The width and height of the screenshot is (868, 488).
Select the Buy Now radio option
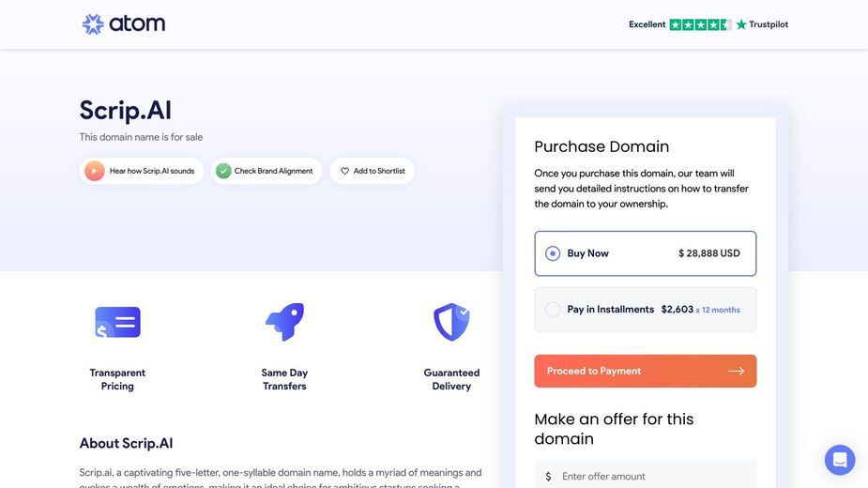(553, 253)
